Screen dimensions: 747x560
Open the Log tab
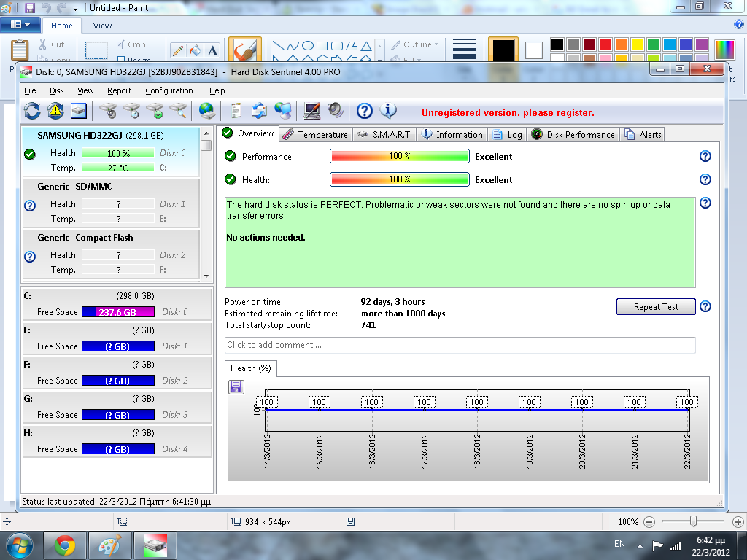point(507,135)
